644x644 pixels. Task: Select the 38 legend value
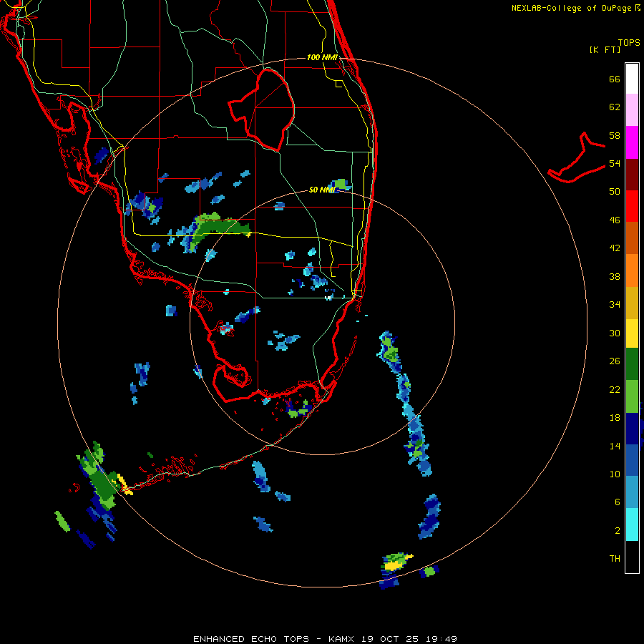(x=615, y=276)
